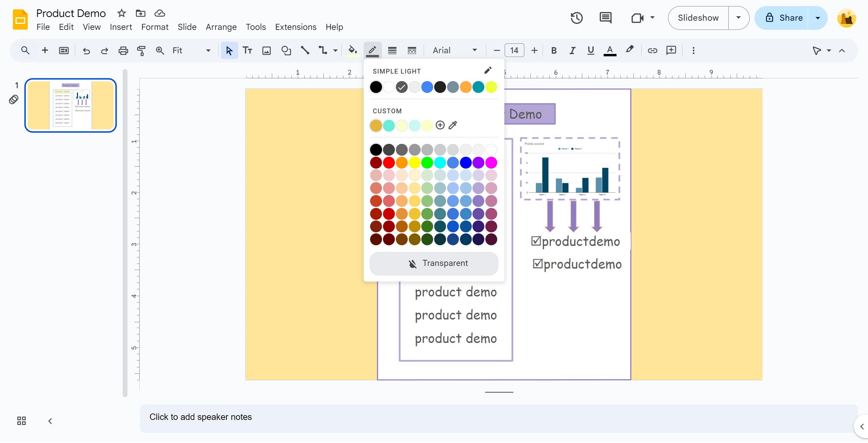Toggle italic formatting
868x443 pixels.
[572, 51]
